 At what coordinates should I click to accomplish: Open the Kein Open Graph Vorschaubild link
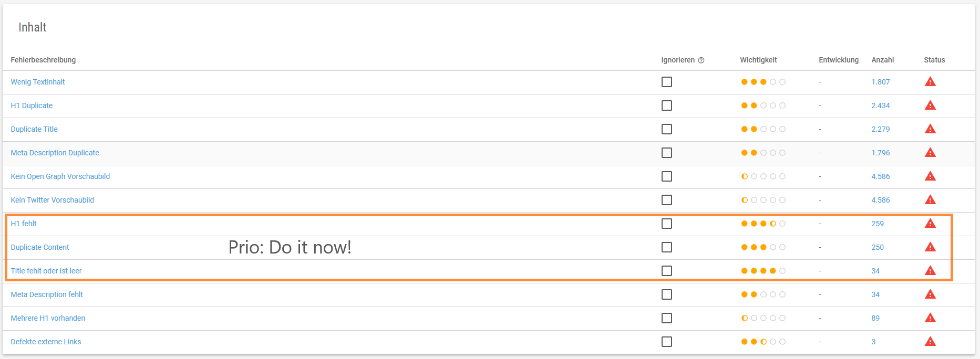[60, 176]
